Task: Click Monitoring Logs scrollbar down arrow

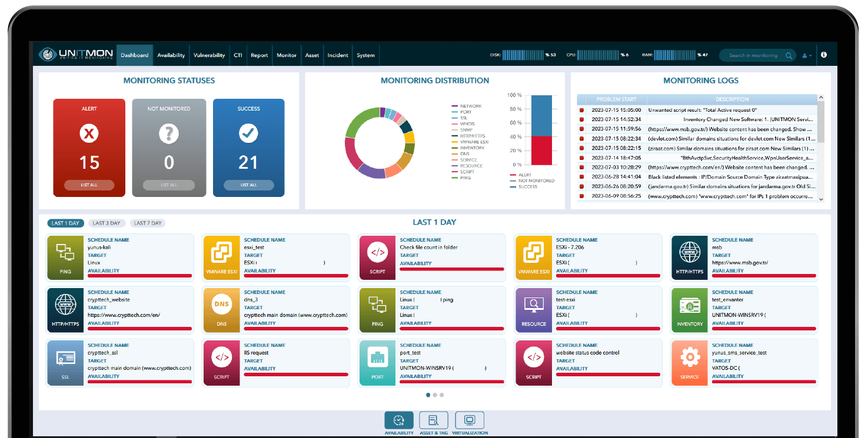Action: pyautogui.click(x=822, y=199)
